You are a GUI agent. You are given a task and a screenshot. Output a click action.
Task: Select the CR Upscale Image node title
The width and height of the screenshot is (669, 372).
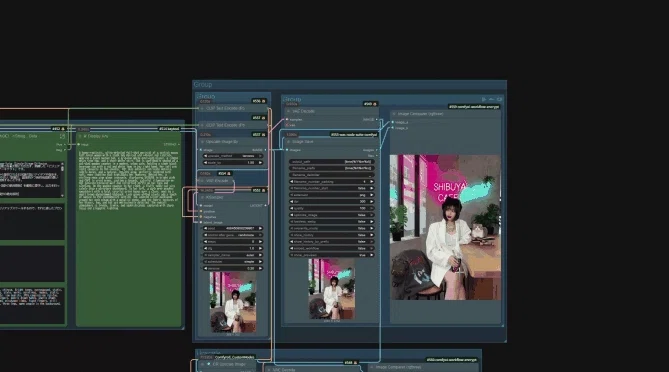[229, 364]
